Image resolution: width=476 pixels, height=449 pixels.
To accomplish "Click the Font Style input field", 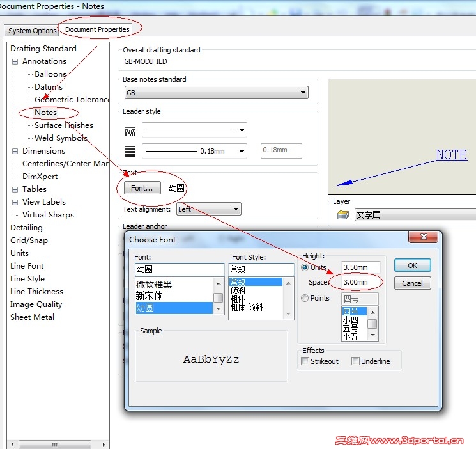I will tap(261, 269).
